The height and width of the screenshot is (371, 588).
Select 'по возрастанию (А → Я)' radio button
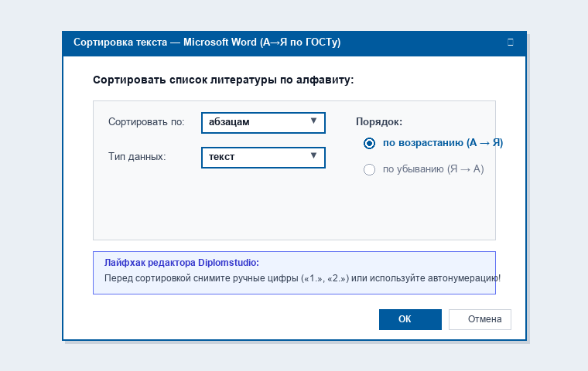pos(369,143)
